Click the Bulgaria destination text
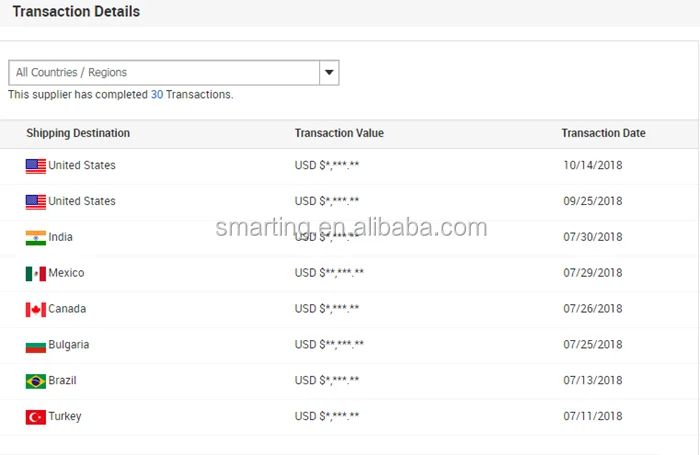 pos(68,345)
